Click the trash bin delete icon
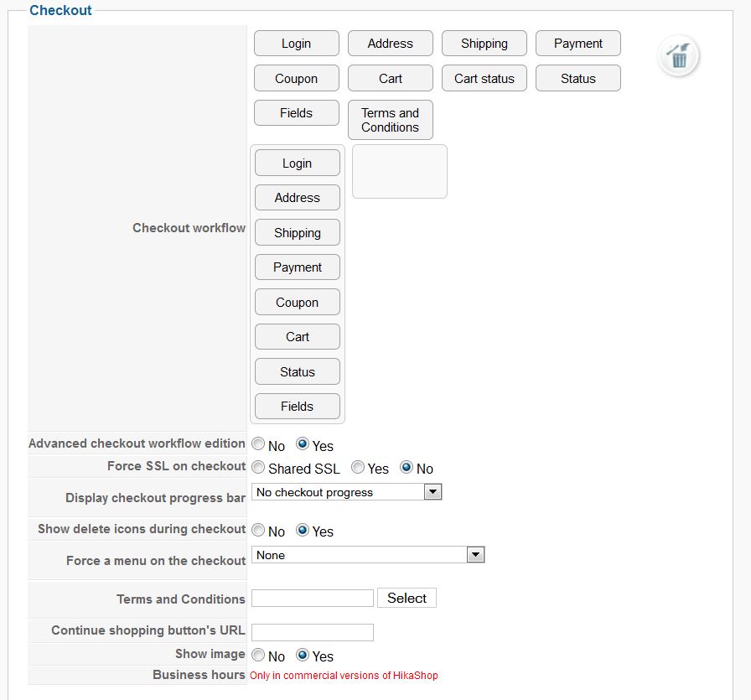 tap(678, 57)
